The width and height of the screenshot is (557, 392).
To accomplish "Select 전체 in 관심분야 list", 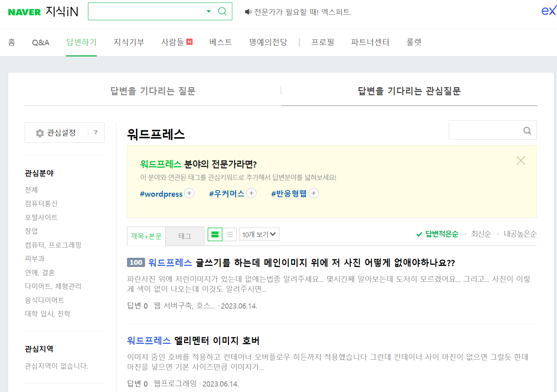I will tap(31, 190).
